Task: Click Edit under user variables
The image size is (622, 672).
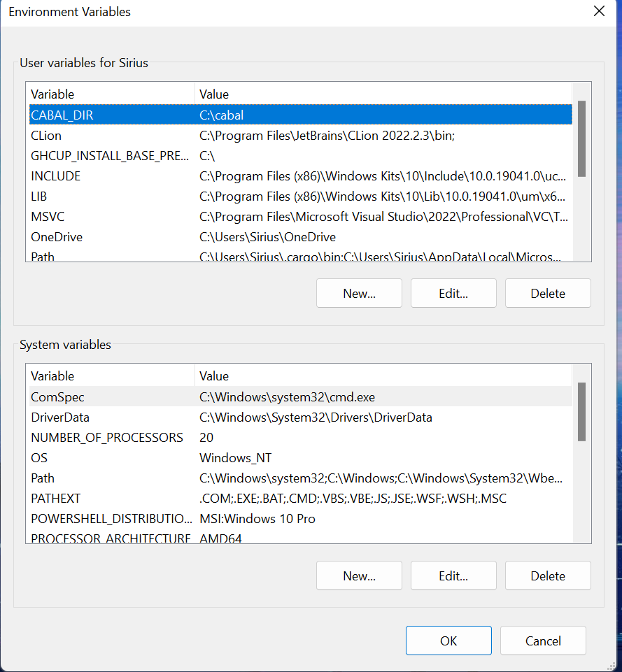Action: click(453, 293)
